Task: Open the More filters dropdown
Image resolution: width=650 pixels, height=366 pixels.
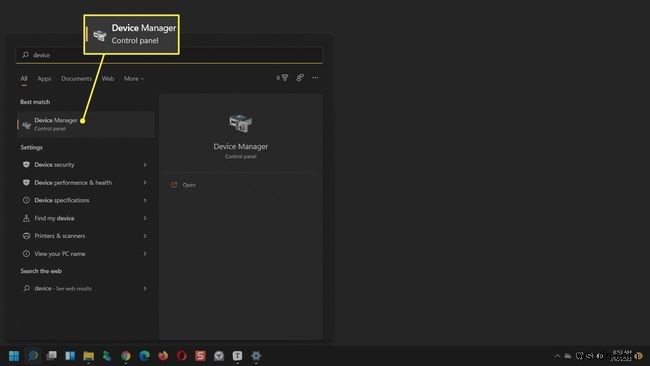Action: 133,78
